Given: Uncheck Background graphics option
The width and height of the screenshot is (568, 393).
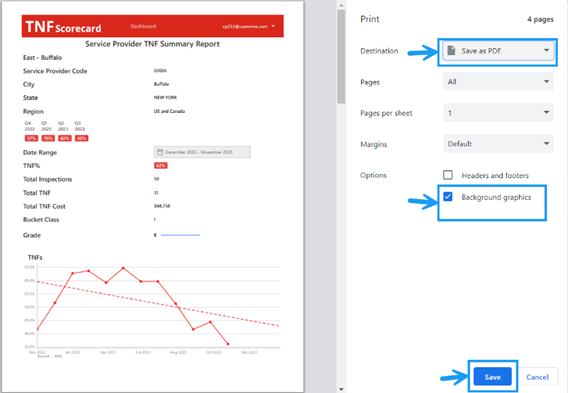Looking at the screenshot, I should (448, 197).
